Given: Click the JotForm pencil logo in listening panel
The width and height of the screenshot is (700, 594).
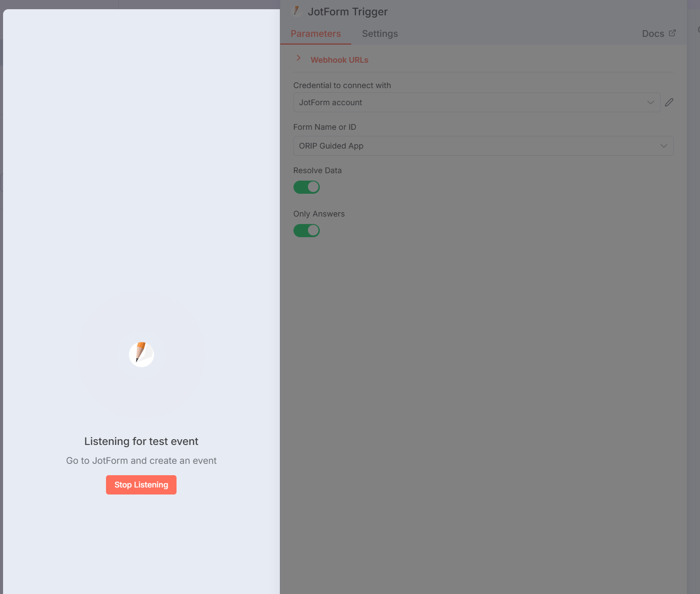Looking at the screenshot, I should pos(141,354).
